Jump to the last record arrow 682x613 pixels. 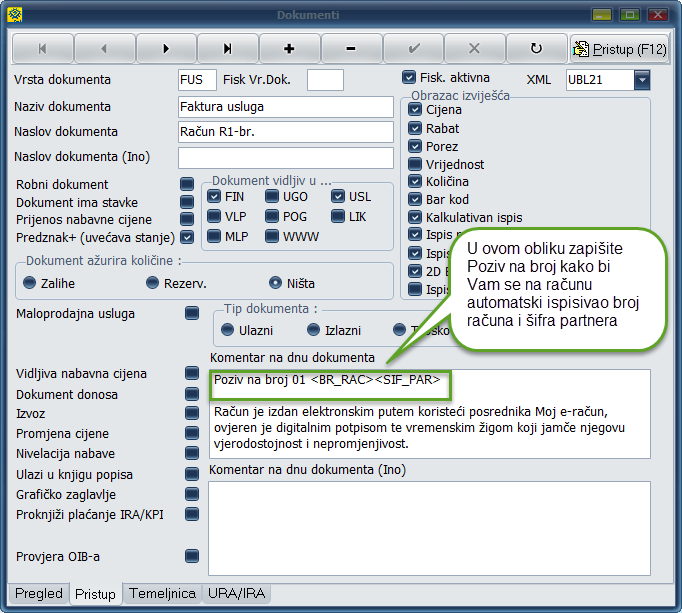pyautogui.click(x=227, y=48)
